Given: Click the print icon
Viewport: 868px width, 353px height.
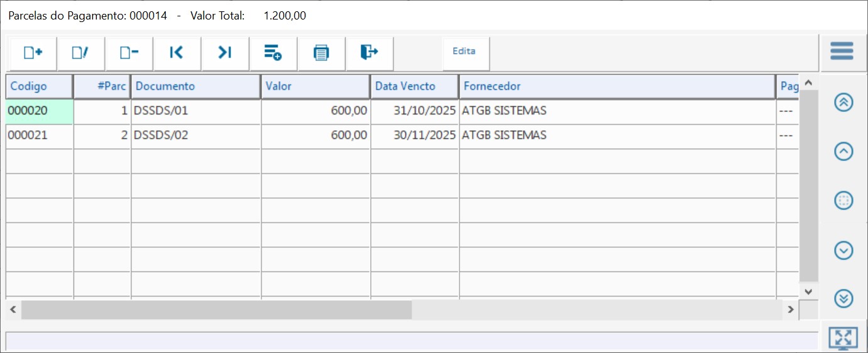Looking at the screenshot, I should point(321,53).
